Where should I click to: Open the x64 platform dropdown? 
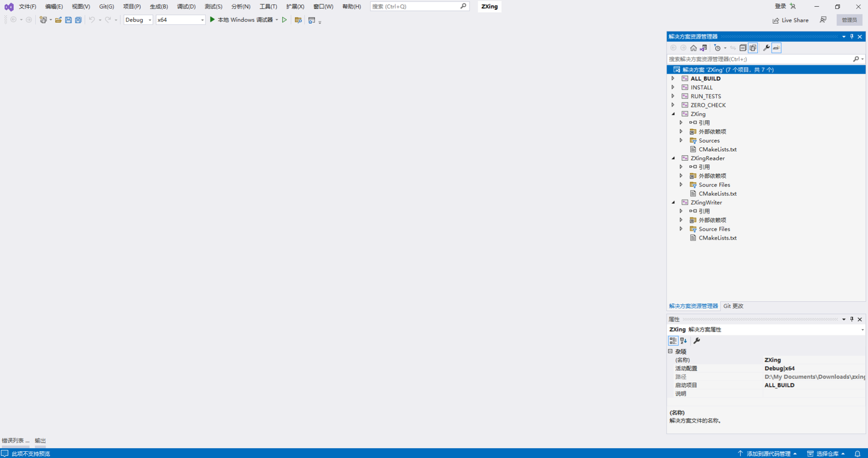click(181, 20)
